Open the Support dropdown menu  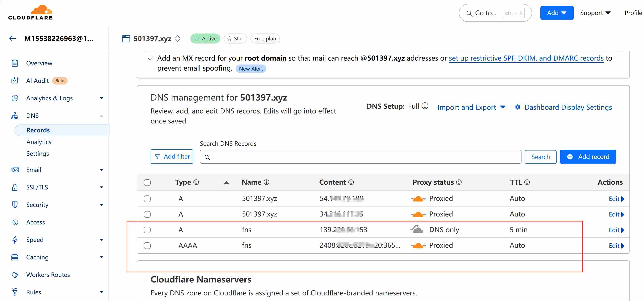coord(595,13)
